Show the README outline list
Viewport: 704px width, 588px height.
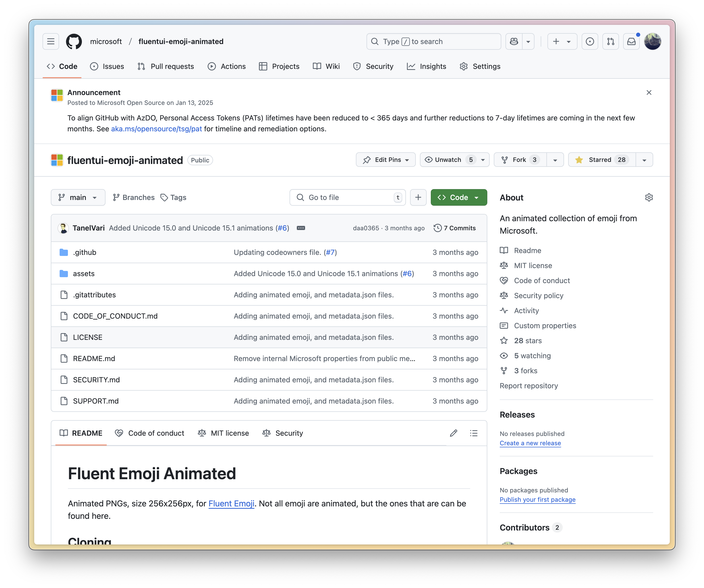[x=474, y=433]
